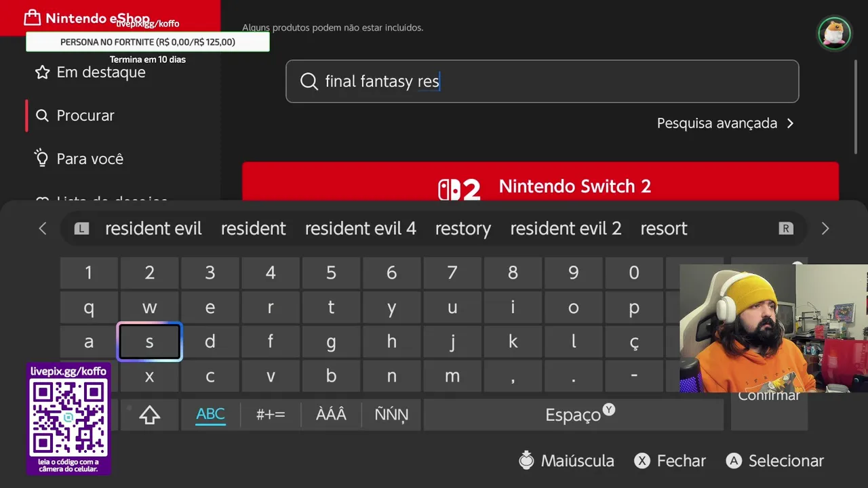The height and width of the screenshot is (488, 868).
Task: Select the letter d key
Action: 210,342
